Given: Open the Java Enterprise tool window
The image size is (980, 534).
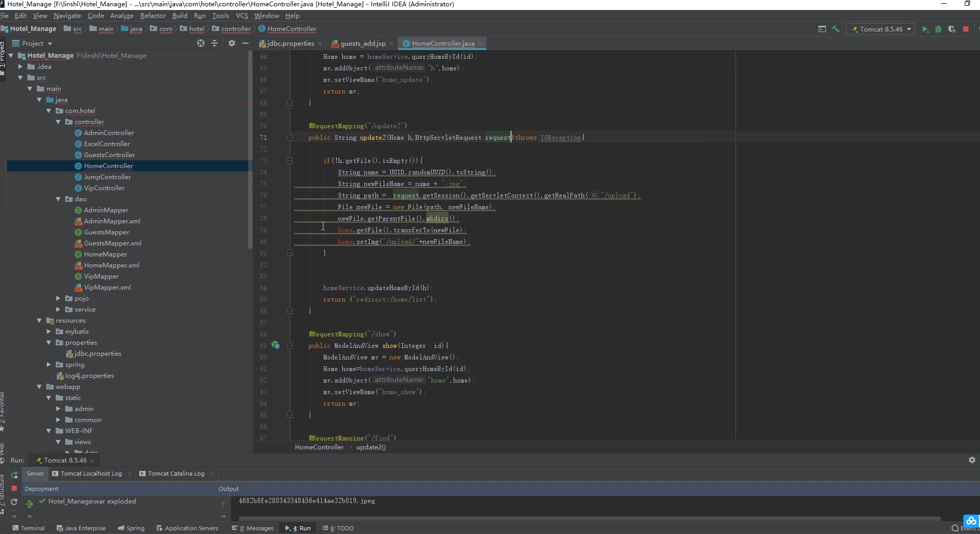Looking at the screenshot, I should [x=81, y=528].
